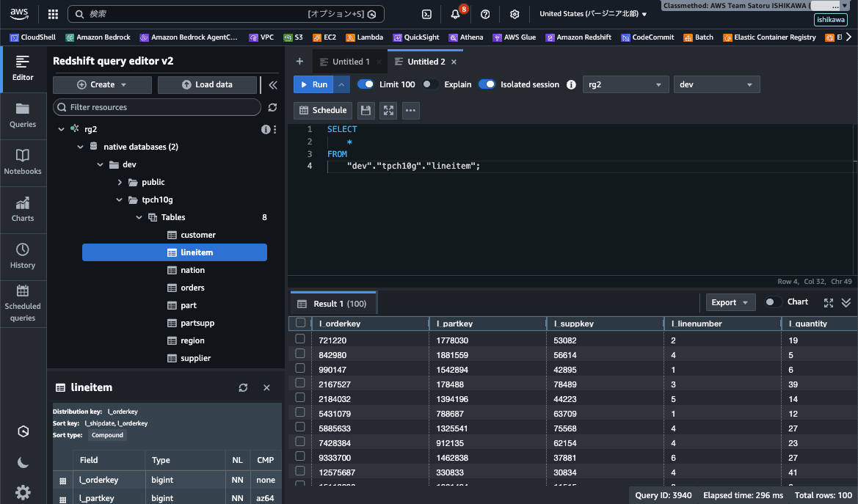Click the Schedule button

coord(324,111)
